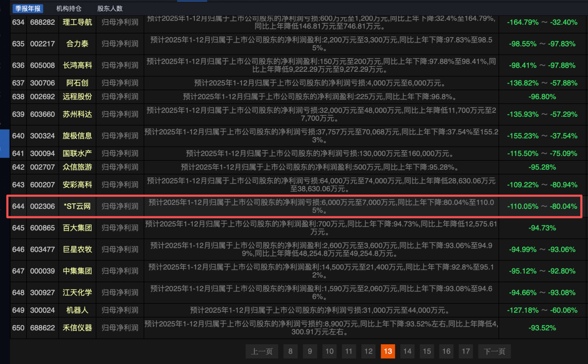588x364 pixels.
Task: Jump to page 11
Action: [349, 351]
